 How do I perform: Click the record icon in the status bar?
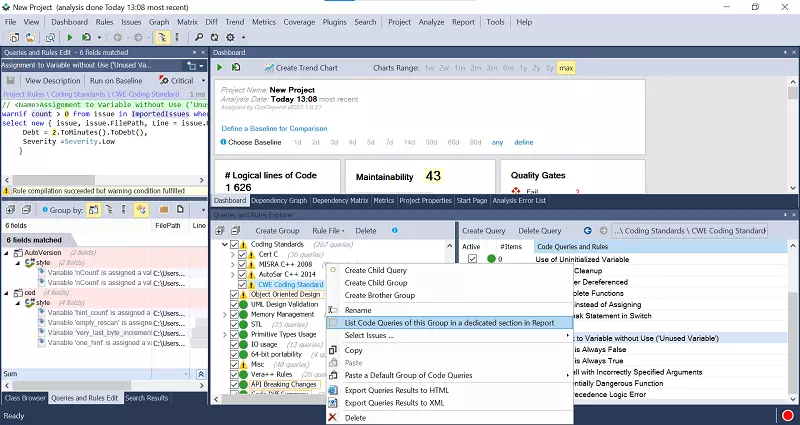pyautogui.click(x=790, y=415)
